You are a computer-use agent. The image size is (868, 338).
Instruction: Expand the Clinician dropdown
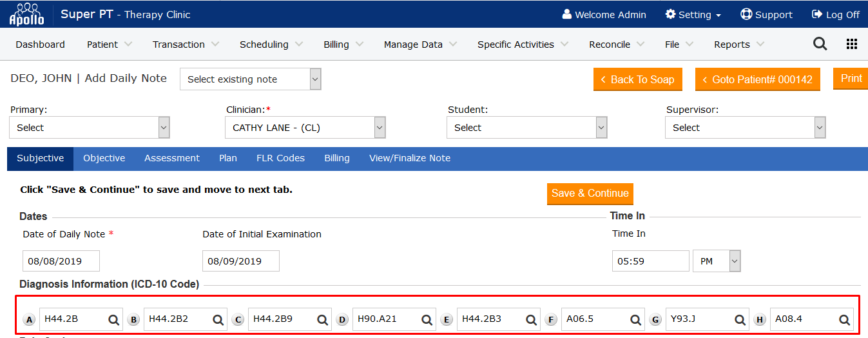(x=305, y=128)
